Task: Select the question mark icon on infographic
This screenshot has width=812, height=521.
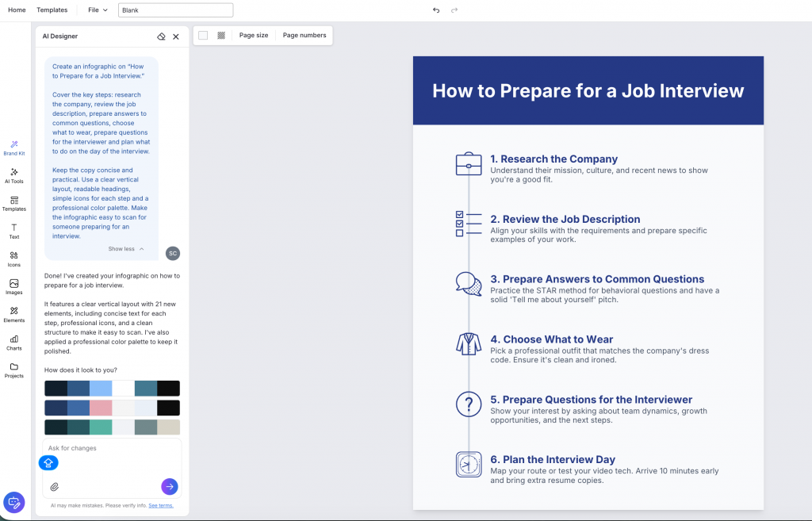Action: click(x=469, y=404)
